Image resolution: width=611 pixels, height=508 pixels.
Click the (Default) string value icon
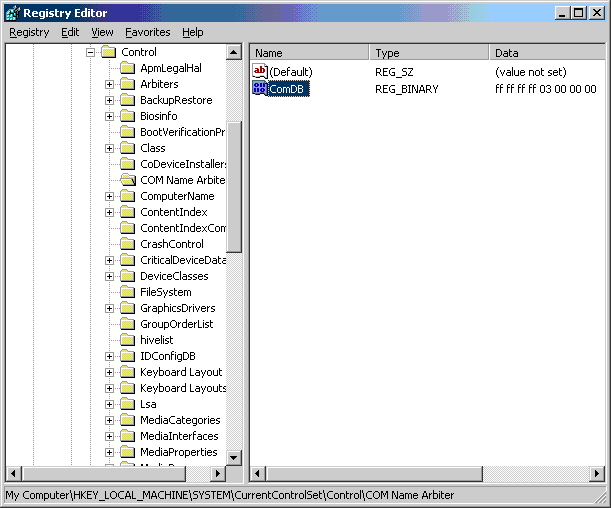(260, 72)
